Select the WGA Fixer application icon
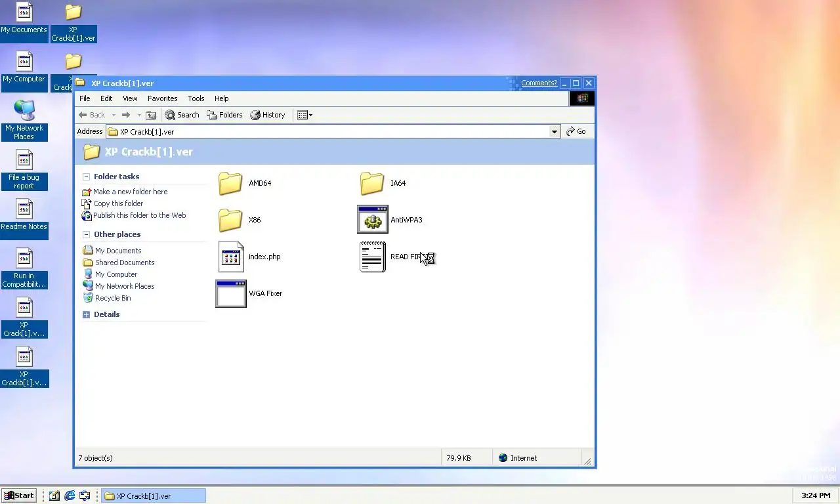The width and height of the screenshot is (840, 504). [x=231, y=293]
